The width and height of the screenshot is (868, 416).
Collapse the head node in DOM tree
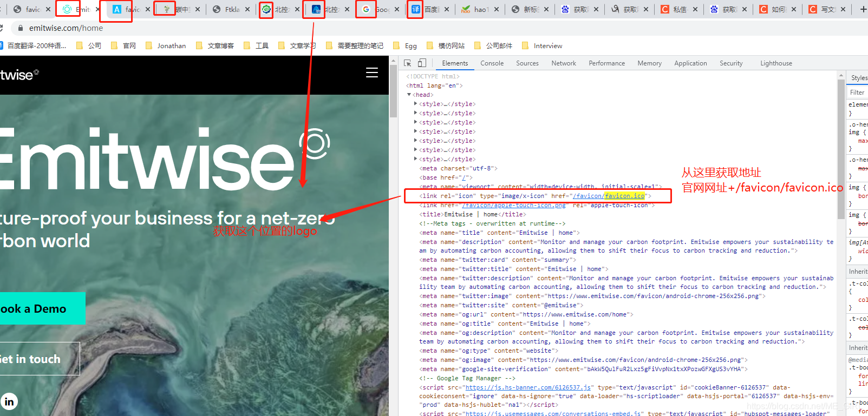click(409, 95)
